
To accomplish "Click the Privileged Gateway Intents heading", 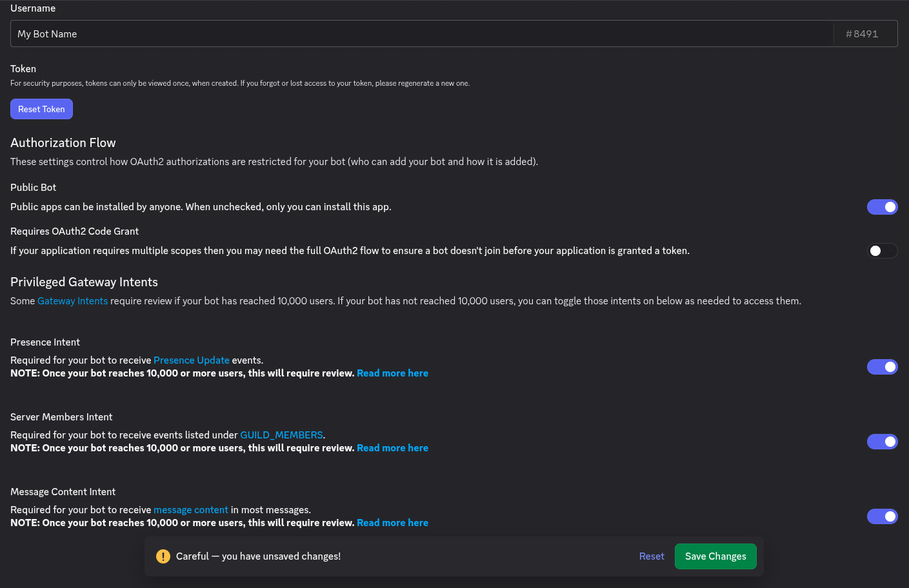I will click(84, 282).
